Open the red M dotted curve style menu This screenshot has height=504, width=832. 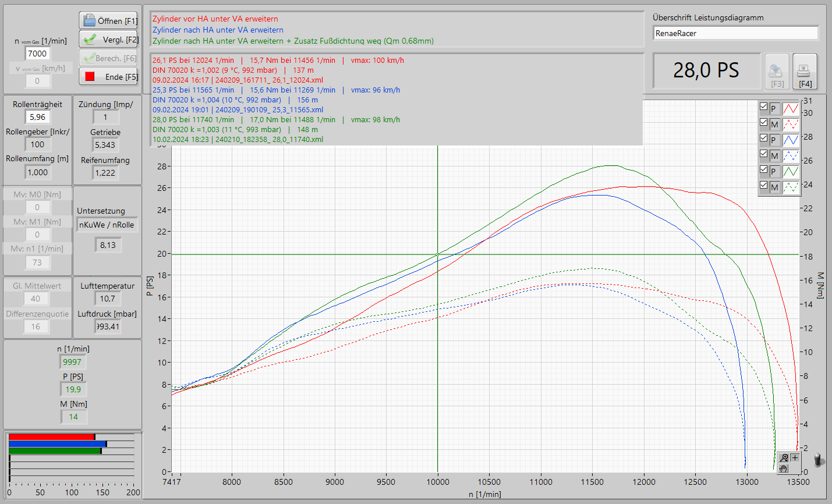click(x=791, y=124)
